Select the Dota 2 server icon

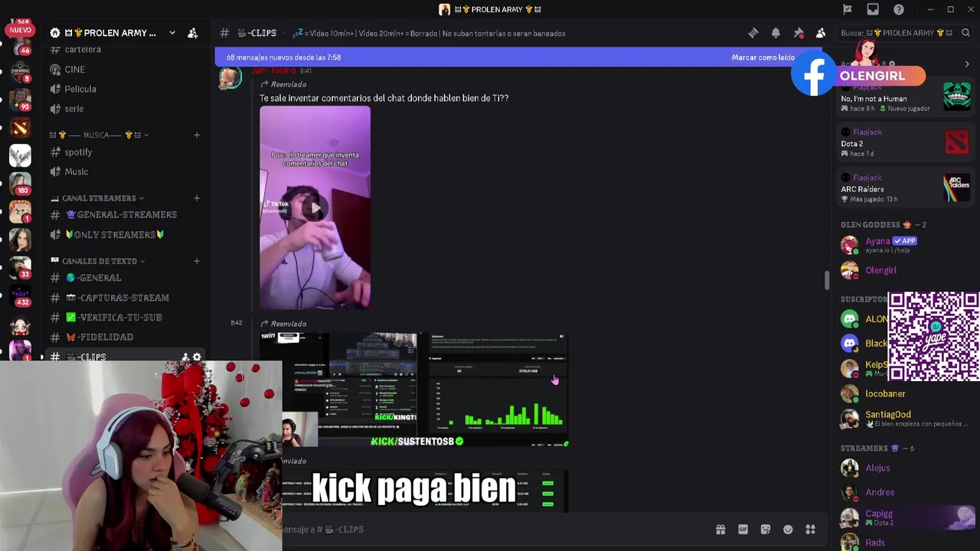20,127
